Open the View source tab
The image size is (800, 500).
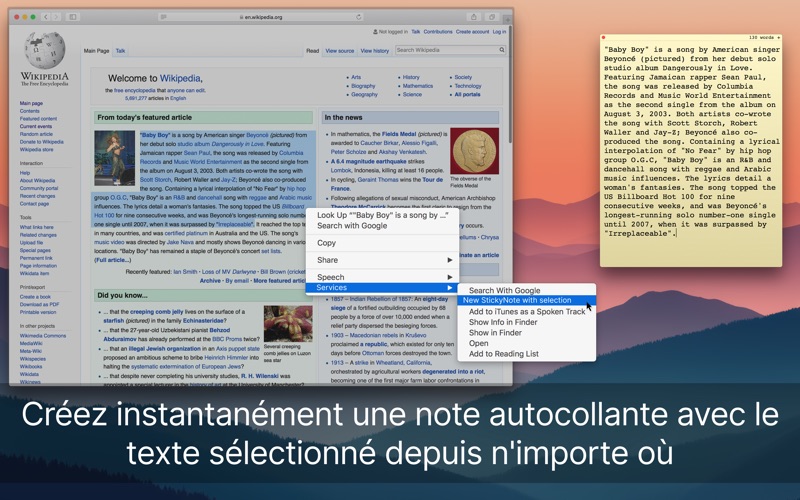[339, 51]
